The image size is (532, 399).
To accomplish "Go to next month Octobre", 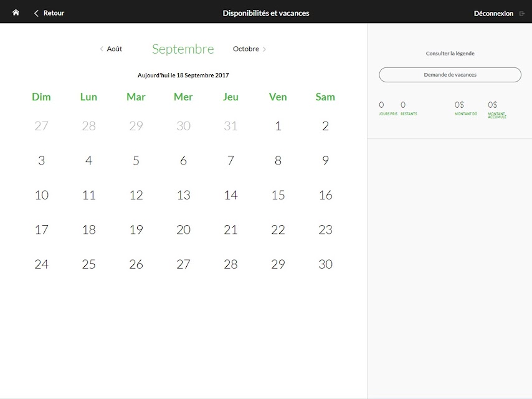I will tap(245, 49).
